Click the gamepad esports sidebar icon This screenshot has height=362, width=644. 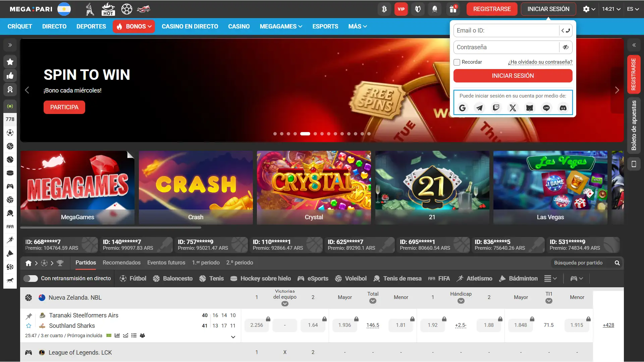coord(10,187)
